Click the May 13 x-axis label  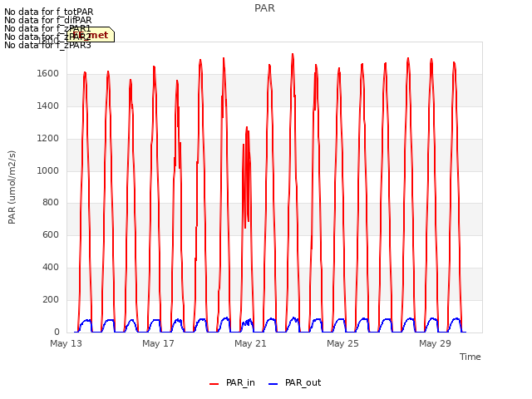pos(66,343)
